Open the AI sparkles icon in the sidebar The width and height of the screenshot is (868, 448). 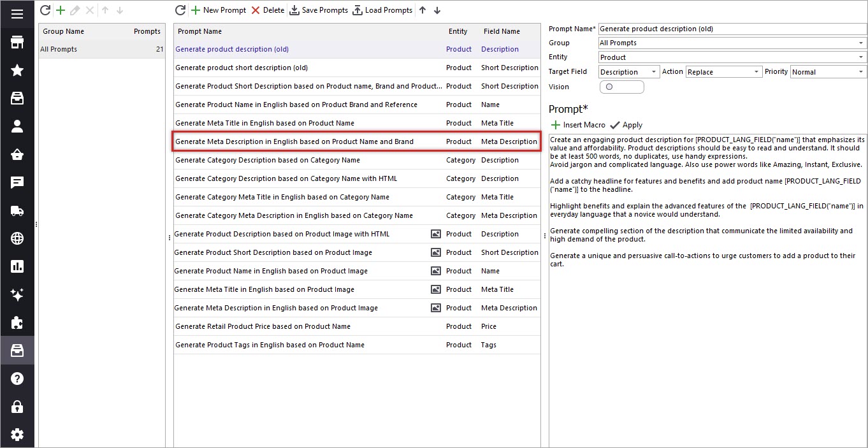coord(17,294)
